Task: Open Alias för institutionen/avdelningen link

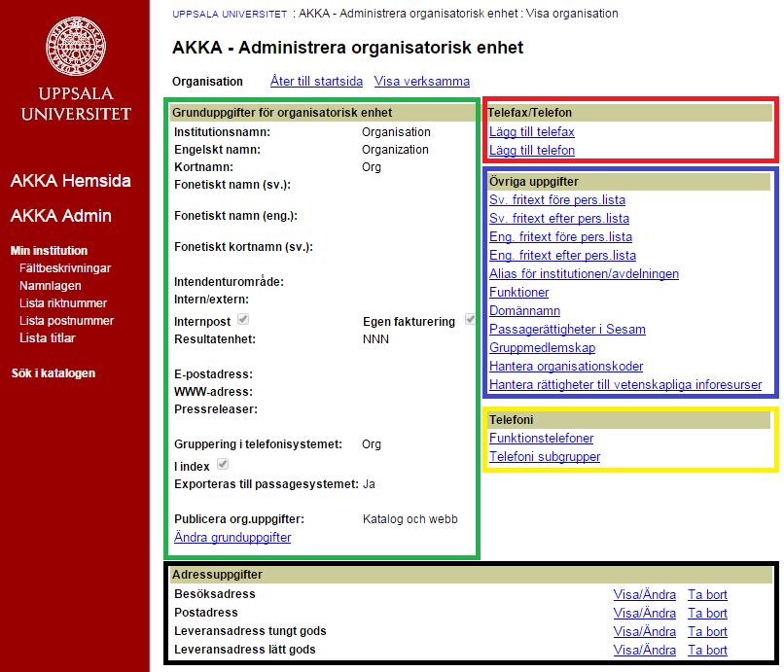Action: (584, 273)
